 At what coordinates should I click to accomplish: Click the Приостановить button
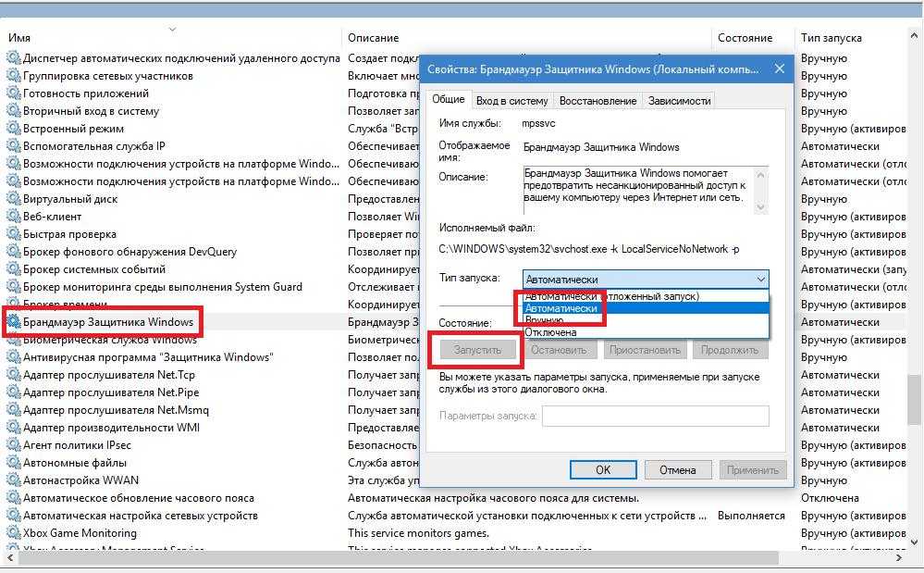[x=645, y=350]
